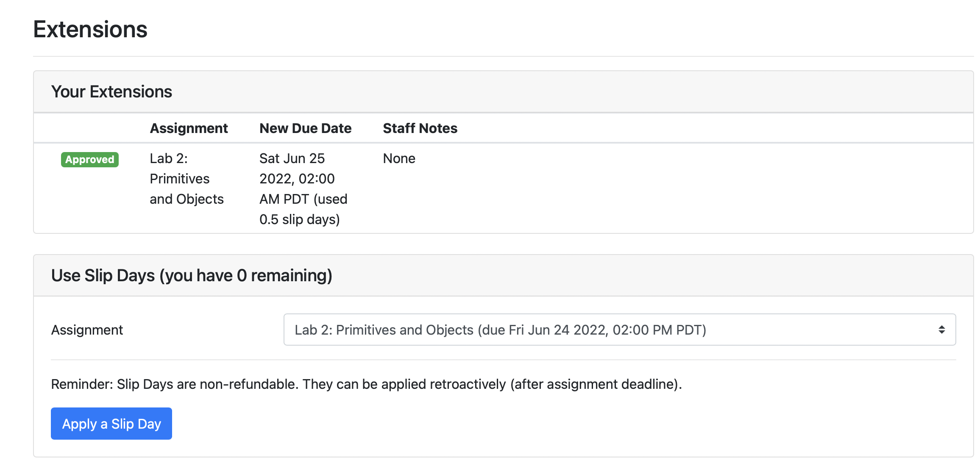The height and width of the screenshot is (471, 980).
Task: Click the Apply a Slip Day button
Action: click(111, 424)
